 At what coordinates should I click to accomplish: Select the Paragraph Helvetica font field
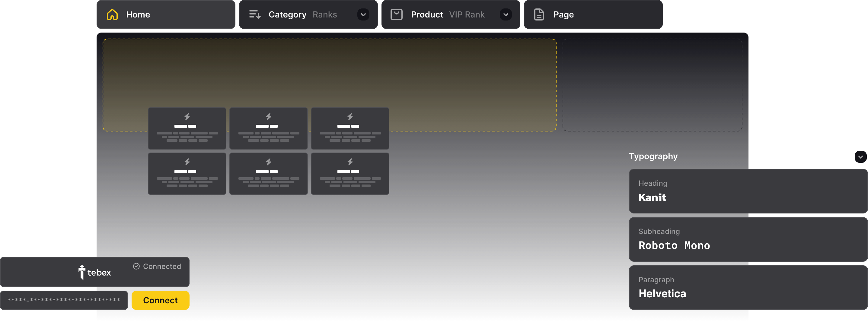pyautogui.click(x=748, y=287)
